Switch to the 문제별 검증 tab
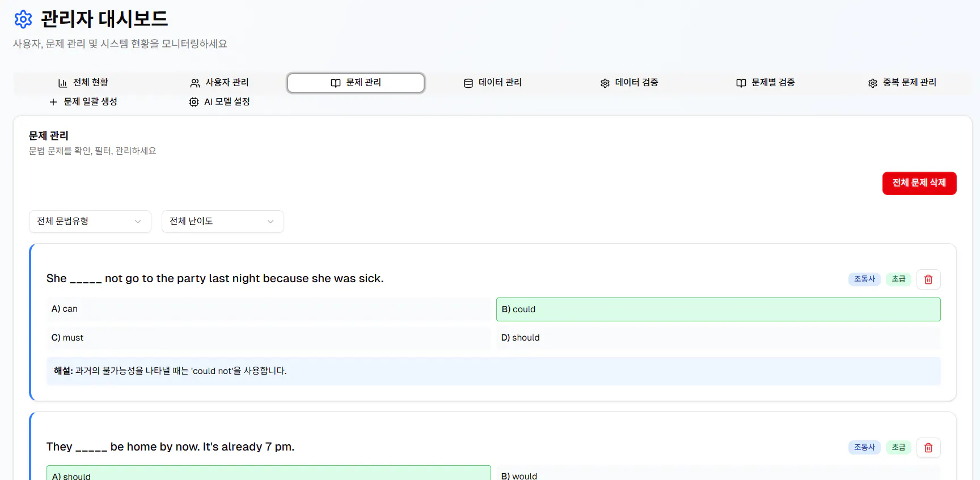Viewport: 980px width, 480px height. point(766,83)
